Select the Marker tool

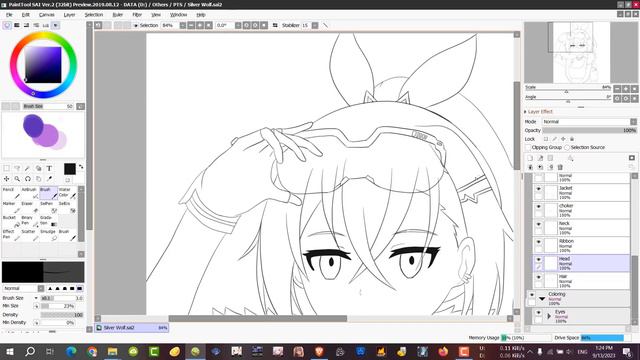coord(11,207)
